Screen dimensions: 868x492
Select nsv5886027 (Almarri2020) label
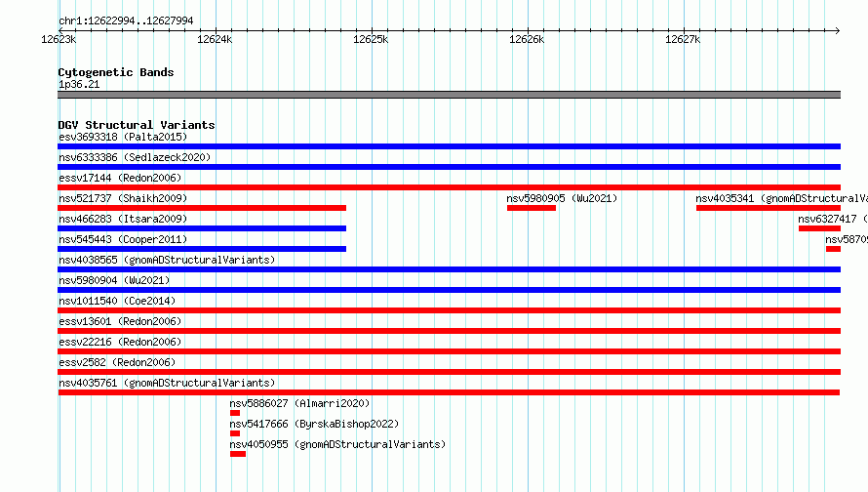tap(299, 403)
